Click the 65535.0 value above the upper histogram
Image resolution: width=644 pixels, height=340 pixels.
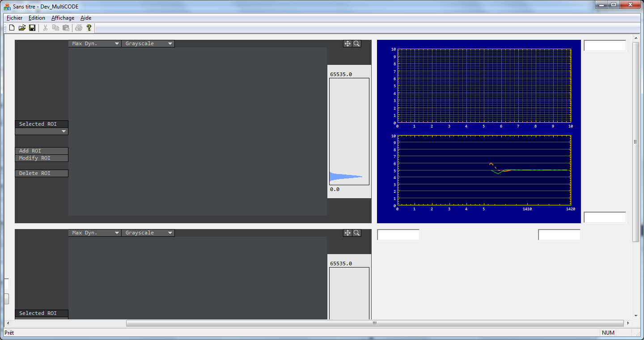341,74
